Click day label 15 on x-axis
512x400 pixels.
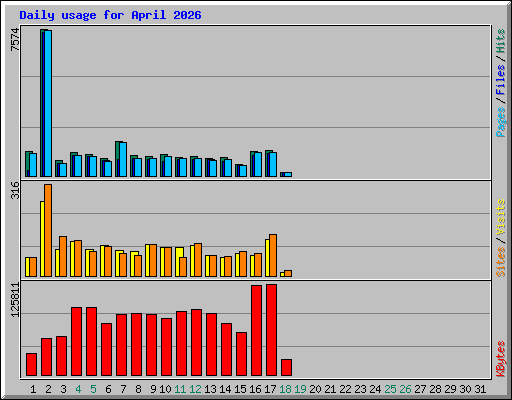(x=240, y=389)
